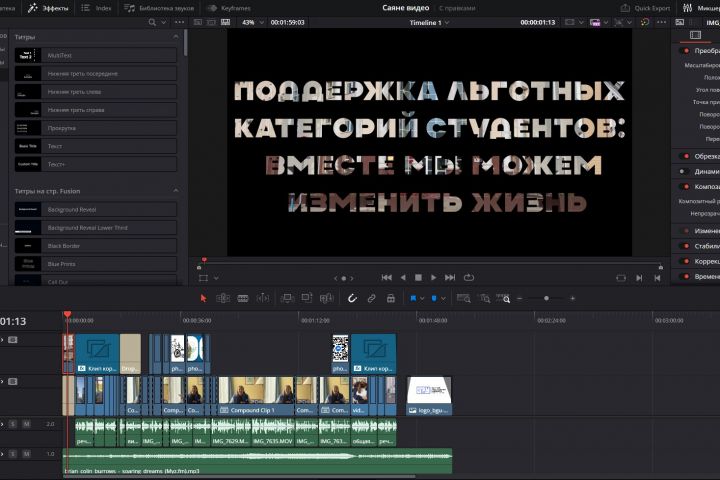Solo audio track 1.0 with S button
The height and width of the screenshot is (480, 720).
coord(13,454)
